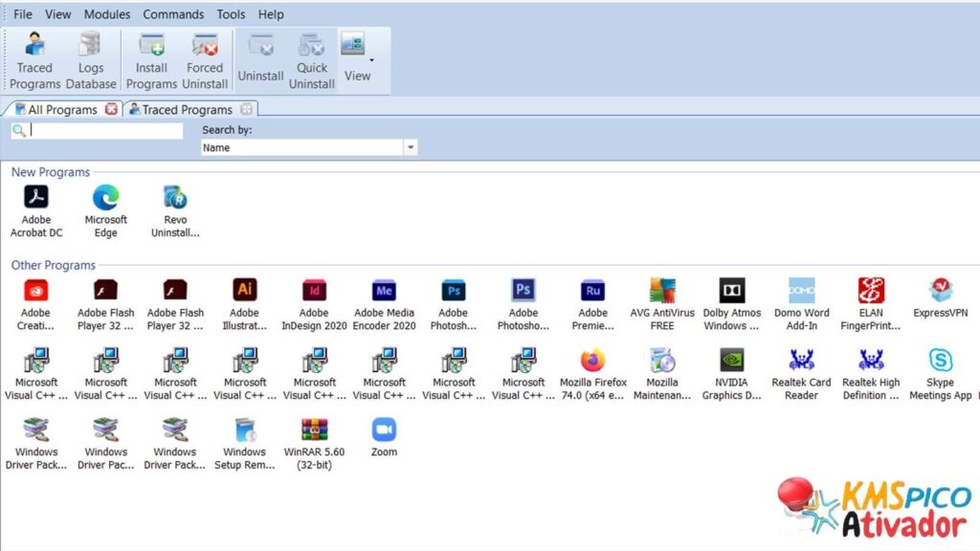Click the Other Programs group header
The image size is (980, 551).
(54, 265)
